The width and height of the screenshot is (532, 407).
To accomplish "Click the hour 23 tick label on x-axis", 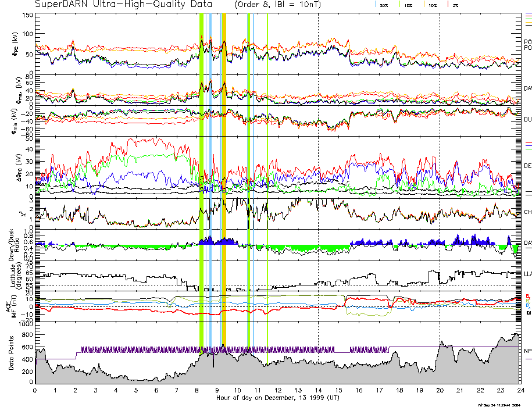I will [x=500, y=390].
